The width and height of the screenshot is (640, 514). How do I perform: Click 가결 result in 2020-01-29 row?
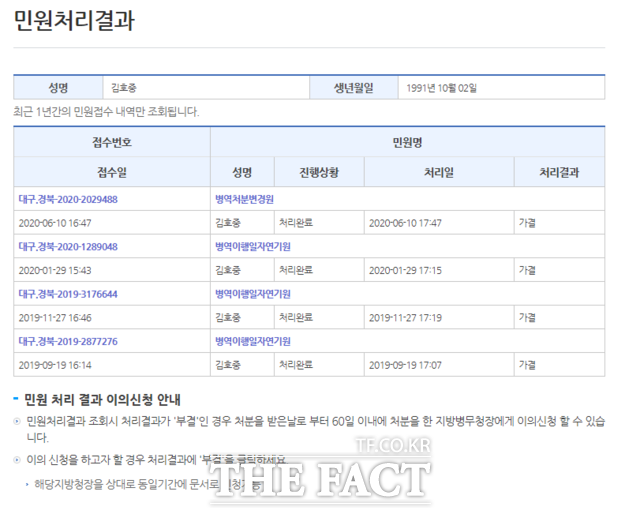click(527, 270)
